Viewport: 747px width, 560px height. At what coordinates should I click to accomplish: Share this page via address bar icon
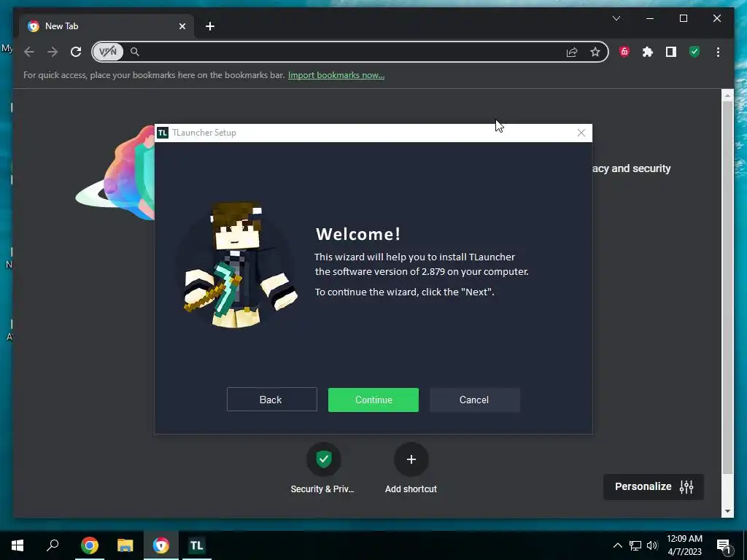pyautogui.click(x=572, y=52)
